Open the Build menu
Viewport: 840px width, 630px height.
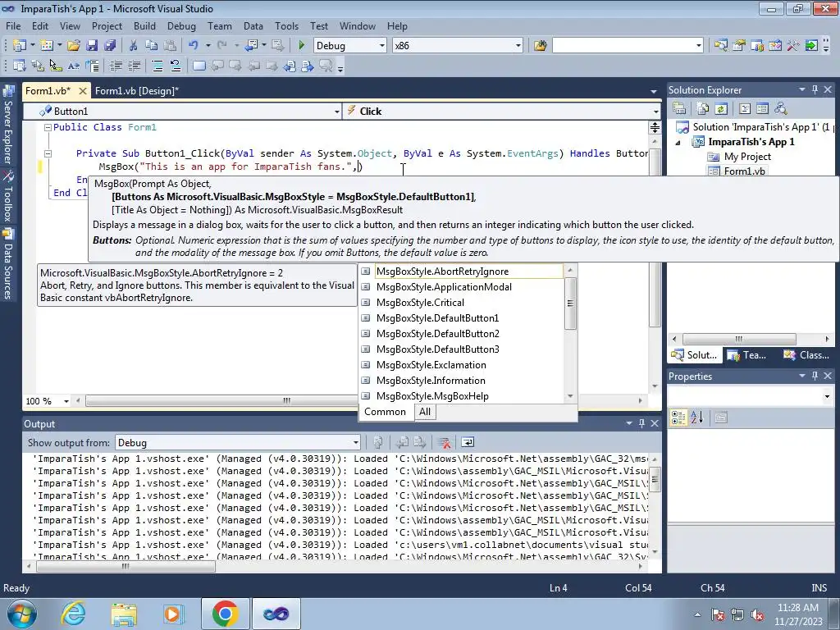(144, 25)
